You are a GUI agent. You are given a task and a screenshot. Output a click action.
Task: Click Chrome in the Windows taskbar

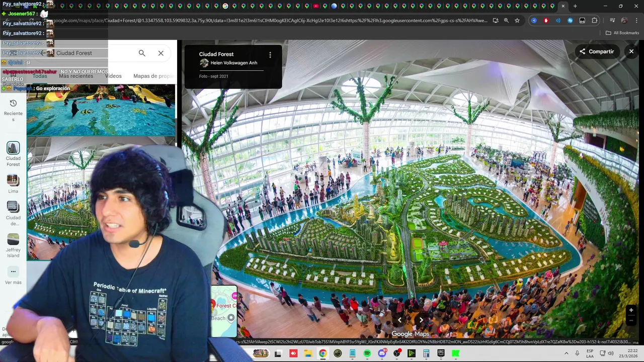coord(323,353)
